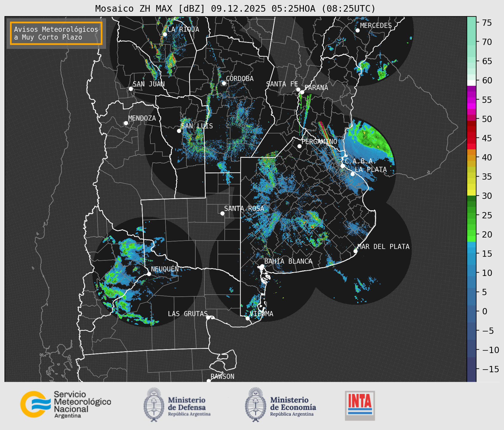Click the 'SANTA ROSA' map label

[x=244, y=208]
